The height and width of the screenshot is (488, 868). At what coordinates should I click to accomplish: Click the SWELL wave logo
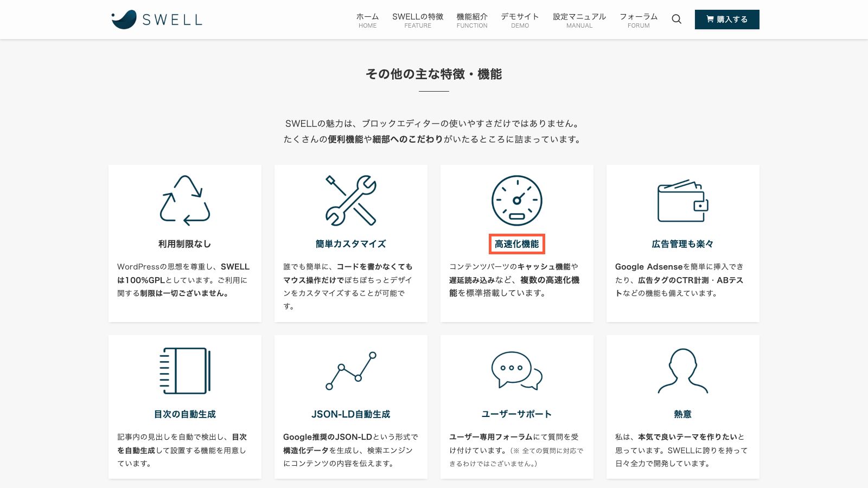click(156, 20)
